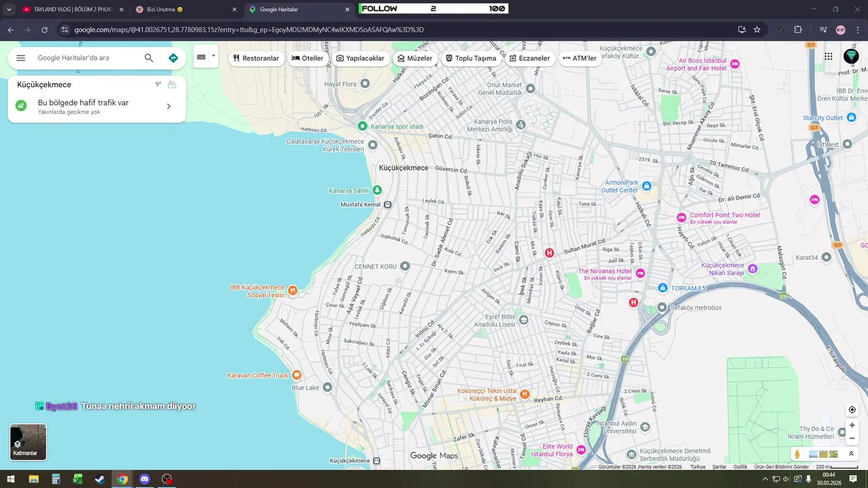Close the Google Haritalar tab
The height and width of the screenshot is (488, 868).
point(347,9)
